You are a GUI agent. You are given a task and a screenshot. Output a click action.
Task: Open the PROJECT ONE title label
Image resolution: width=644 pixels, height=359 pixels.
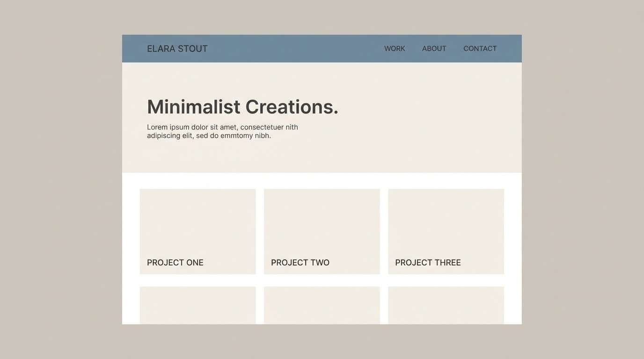click(x=175, y=262)
